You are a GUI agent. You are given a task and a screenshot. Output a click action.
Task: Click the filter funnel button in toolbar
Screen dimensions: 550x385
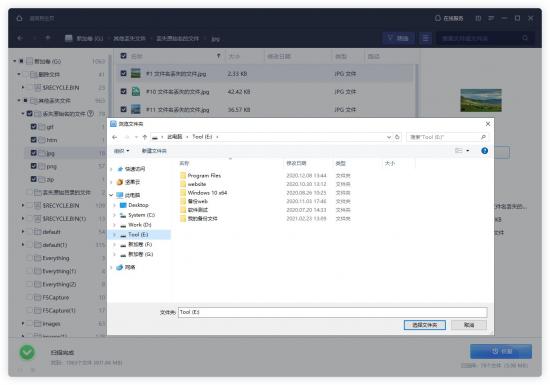point(399,38)
